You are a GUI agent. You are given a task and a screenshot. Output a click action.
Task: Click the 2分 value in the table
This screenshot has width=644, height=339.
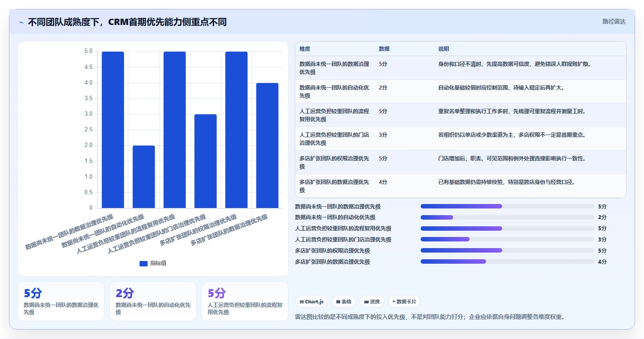click(383, 87)
